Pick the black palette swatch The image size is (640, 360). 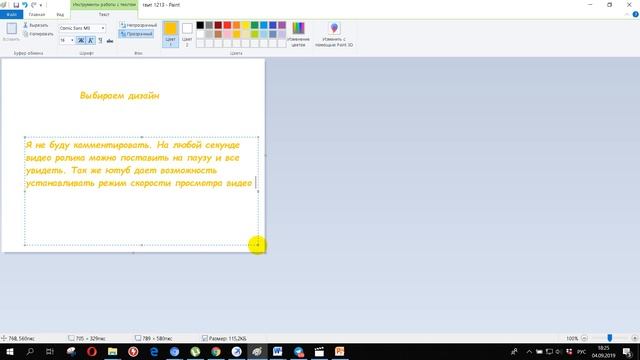200,25
